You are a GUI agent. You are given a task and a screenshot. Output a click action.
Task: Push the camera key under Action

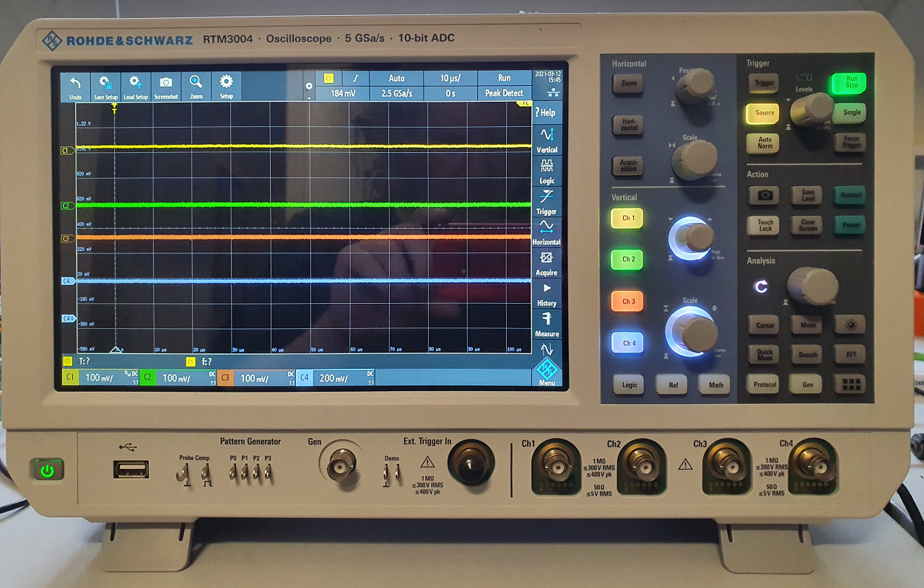(x=764, y=195)
